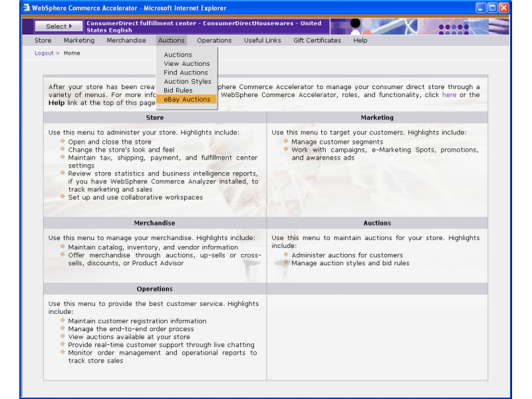532x399 pixels.
Task: Click the Auctions section heading in table
Action: pos(377,223)
